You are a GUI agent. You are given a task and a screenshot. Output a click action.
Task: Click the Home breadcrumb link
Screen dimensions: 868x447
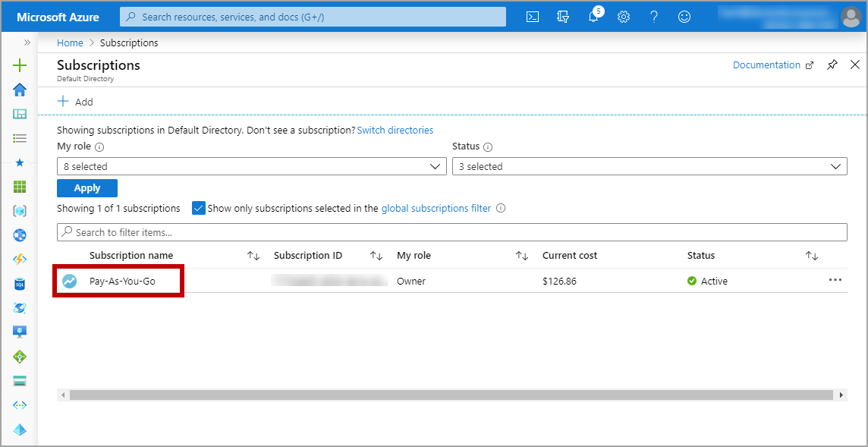(70, 42)
